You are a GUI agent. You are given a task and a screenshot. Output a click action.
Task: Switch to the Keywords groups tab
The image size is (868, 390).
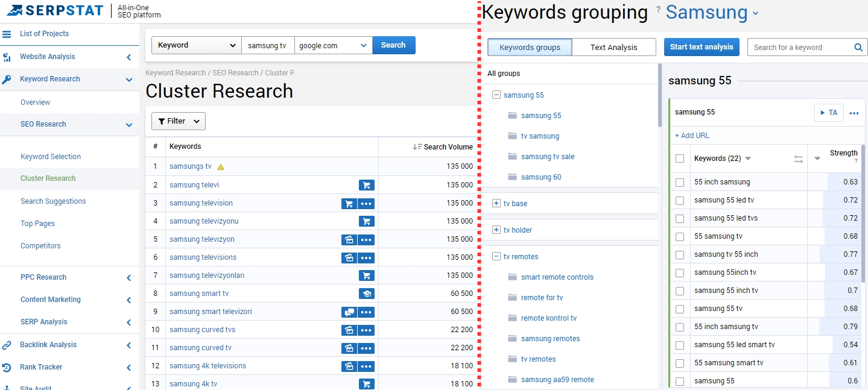530,47
